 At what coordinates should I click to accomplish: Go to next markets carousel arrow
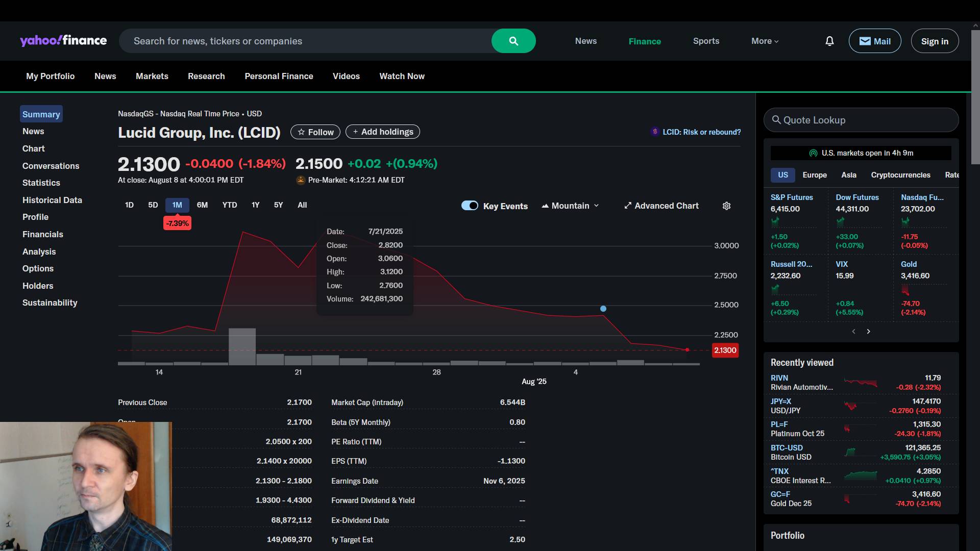click(868, 332)
